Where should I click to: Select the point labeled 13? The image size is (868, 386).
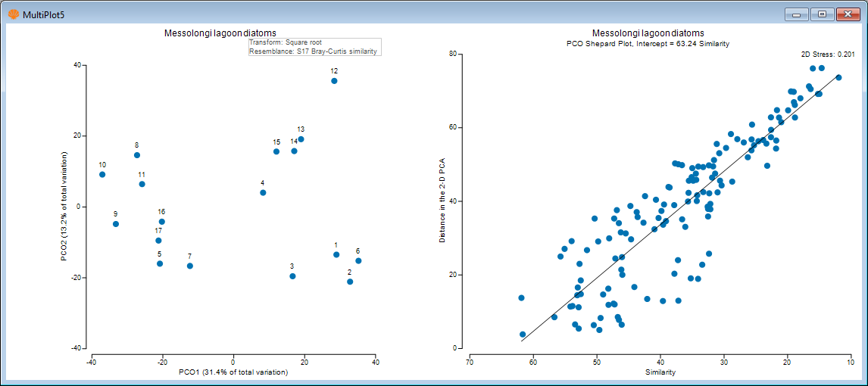click(x=301, y=139)
